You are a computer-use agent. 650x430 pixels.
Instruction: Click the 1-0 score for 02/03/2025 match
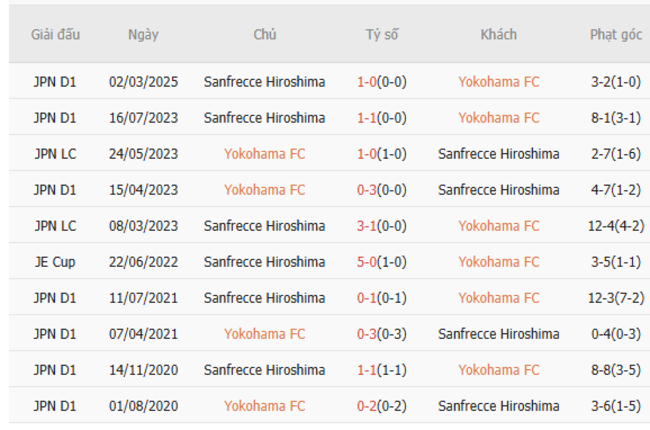coord(367,82)
